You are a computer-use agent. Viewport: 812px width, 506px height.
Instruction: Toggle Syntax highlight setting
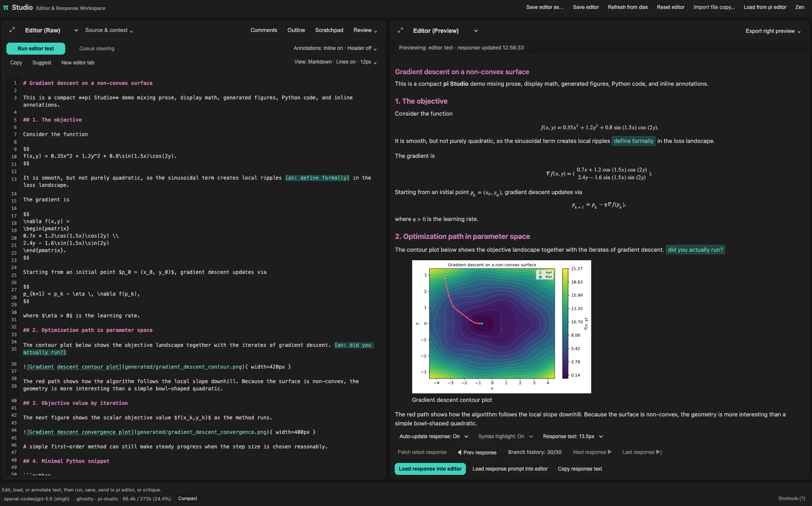[506, 436]
